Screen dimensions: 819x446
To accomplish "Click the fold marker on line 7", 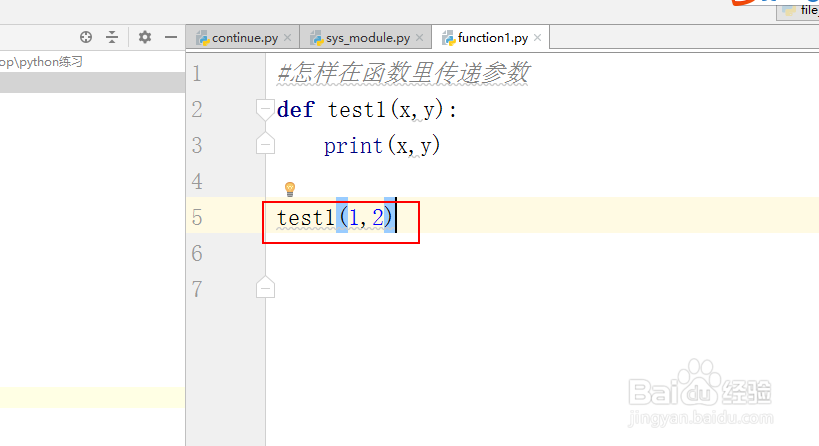I will pos(265,287).
